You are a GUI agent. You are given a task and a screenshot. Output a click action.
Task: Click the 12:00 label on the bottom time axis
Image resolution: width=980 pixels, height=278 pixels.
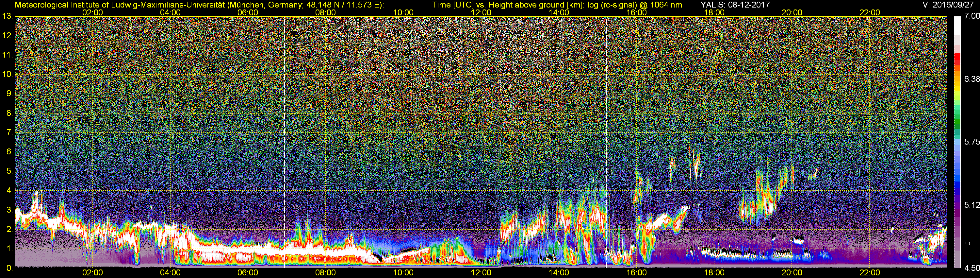point(481,273)
